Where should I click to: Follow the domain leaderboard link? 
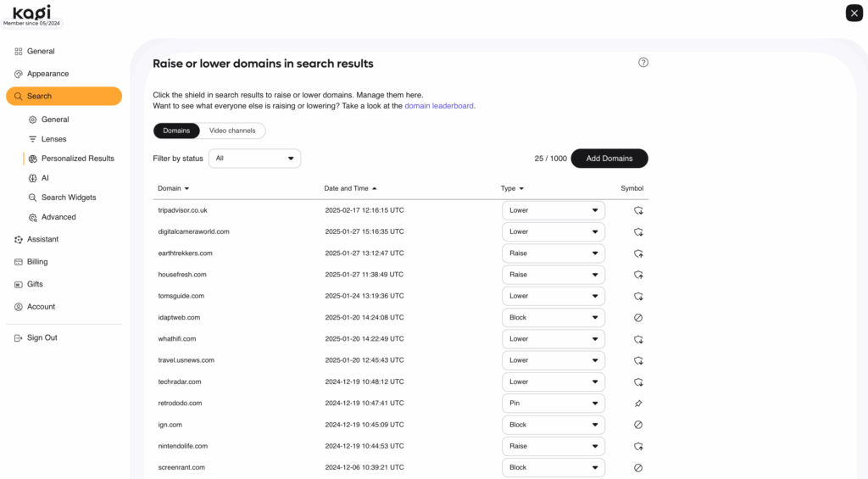pyautogui.click(x=439, y=106)
